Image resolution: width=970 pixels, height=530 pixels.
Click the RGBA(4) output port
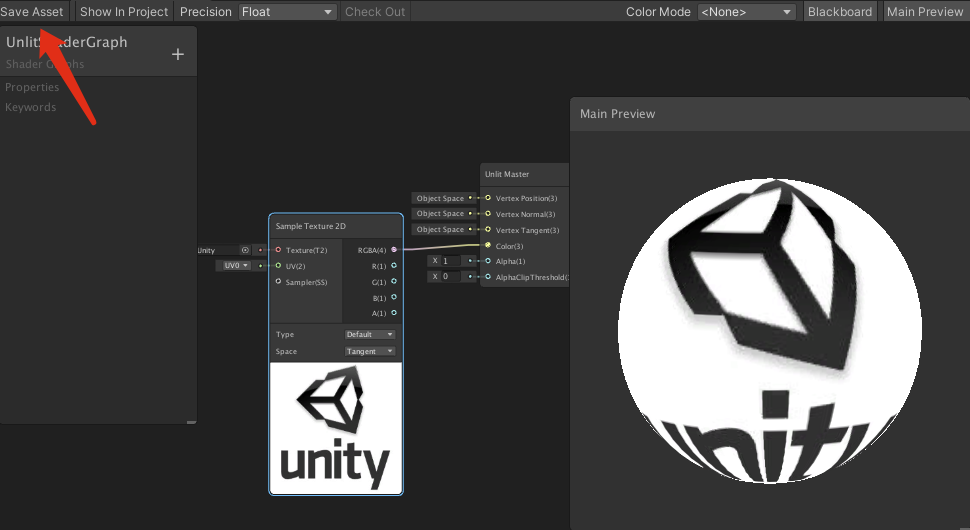394,249
